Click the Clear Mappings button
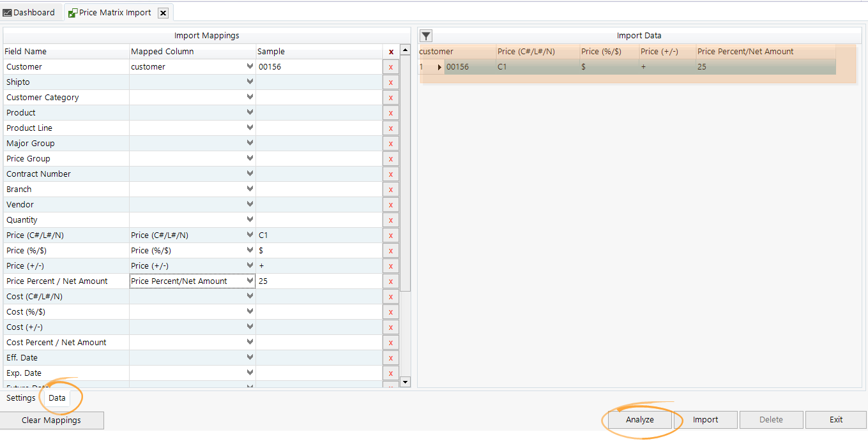The image size is (868, 446). [51, 420]
